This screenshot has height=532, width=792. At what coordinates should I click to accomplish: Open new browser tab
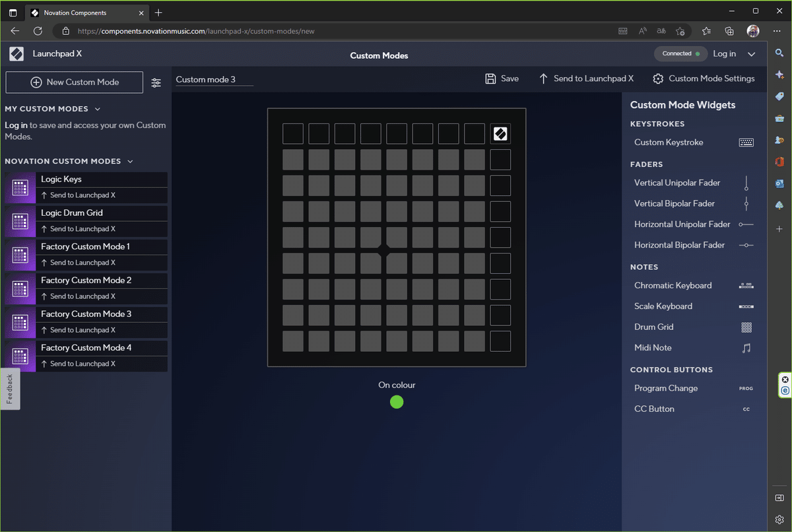pyautogui.click(x=158, y=13)
